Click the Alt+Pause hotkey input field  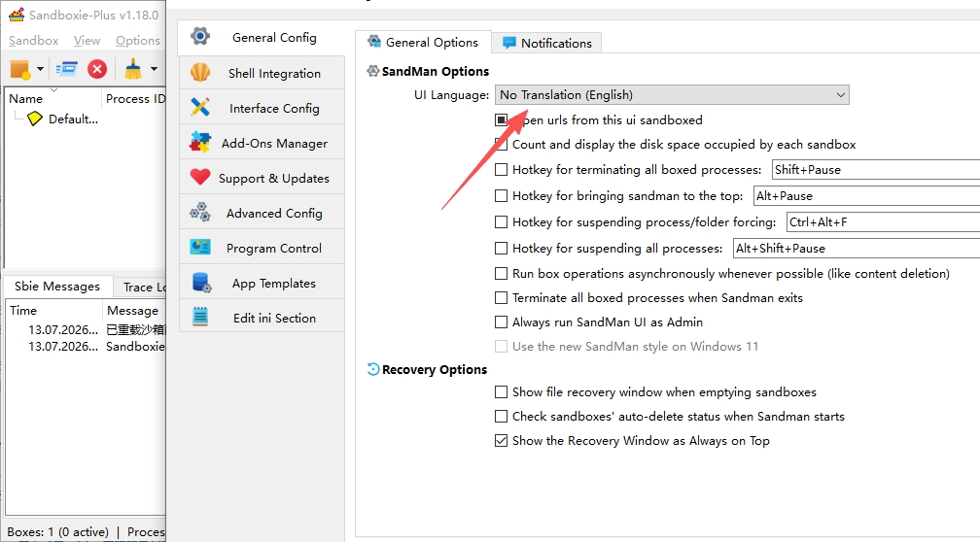coord(866,196)
